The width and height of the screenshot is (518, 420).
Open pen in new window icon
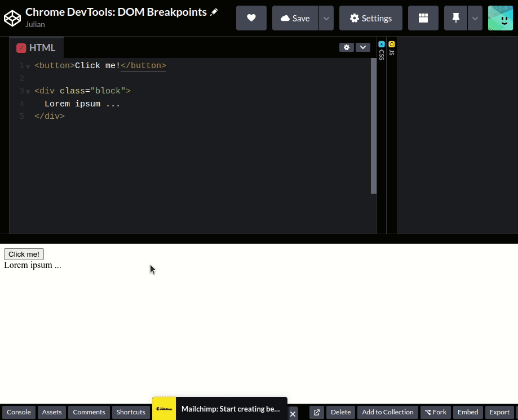317,412
